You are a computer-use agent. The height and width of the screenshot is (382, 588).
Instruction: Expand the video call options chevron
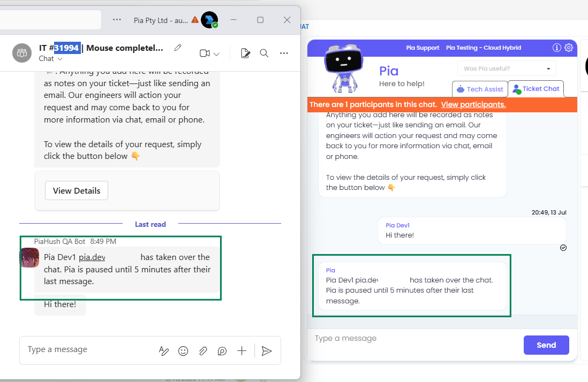pyautogui.click(x=216, y=54)
